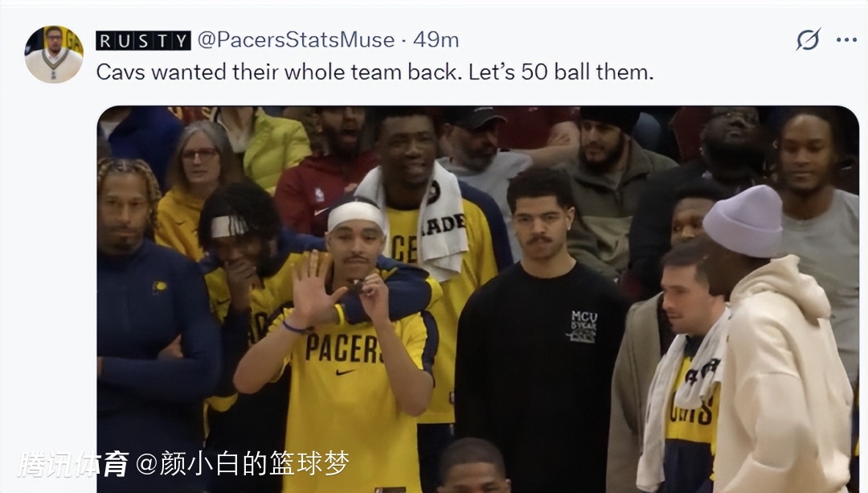The height and width of the screenshot is (493, 868).
Task: Click the tweet text mentioning 50 ball them
Action: coord(375,72)
